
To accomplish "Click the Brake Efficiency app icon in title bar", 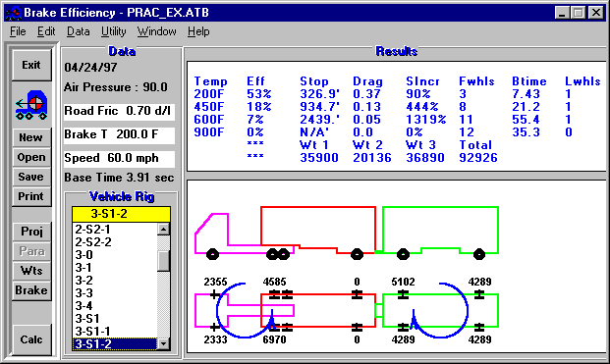I will pyautogui.click(x=13, y=13).
